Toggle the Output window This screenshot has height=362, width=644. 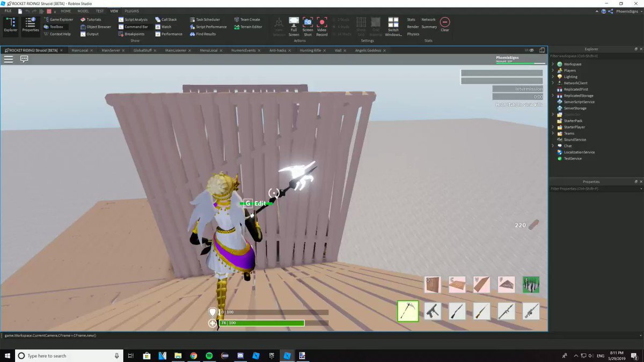tap(90, 34)
